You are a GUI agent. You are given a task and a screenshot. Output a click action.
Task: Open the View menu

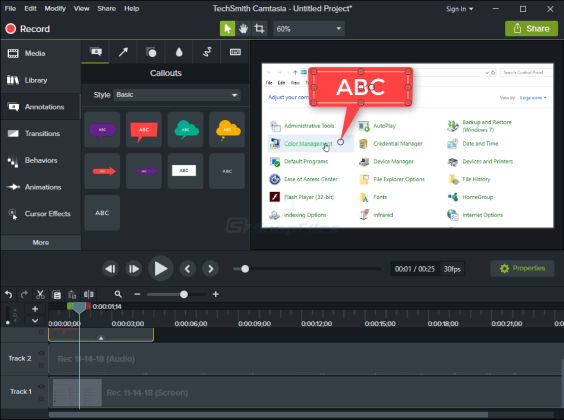81,8
